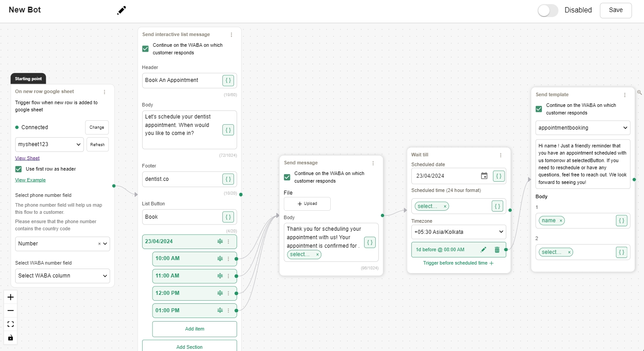The width and height of the screenshot is (644, 351).
Task: Edit the 1d before @ 08:00 AM trigger
Action: pos(484,250)
